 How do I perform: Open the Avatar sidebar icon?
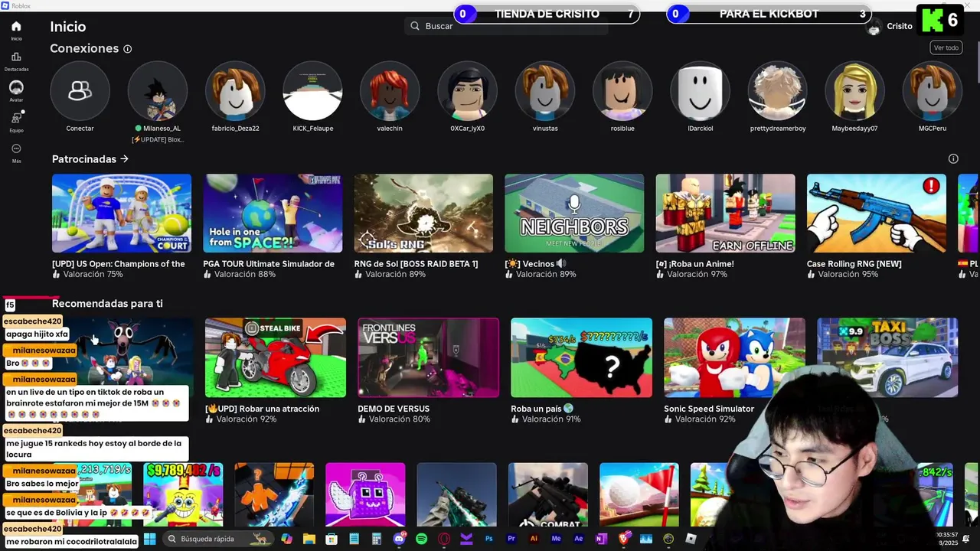coord(16,87)
